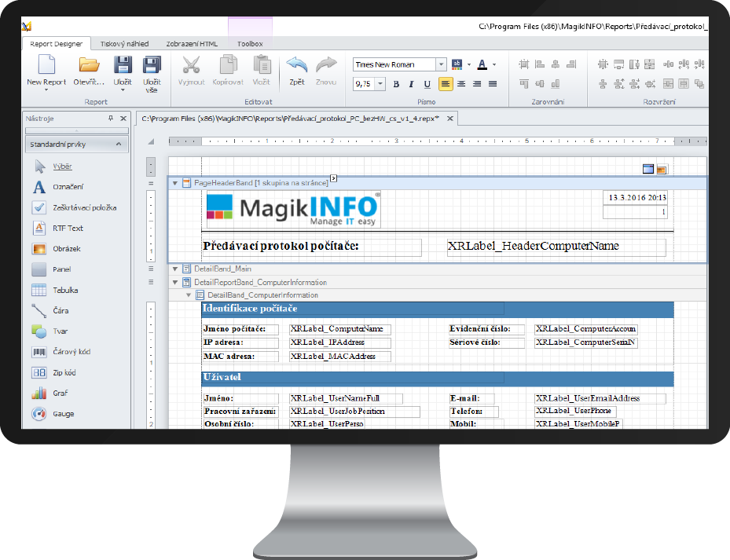The width and height of the screenshot is (730, 560).
Task: Switch to Report Designer tab
Action: click(x=57, y=44)
